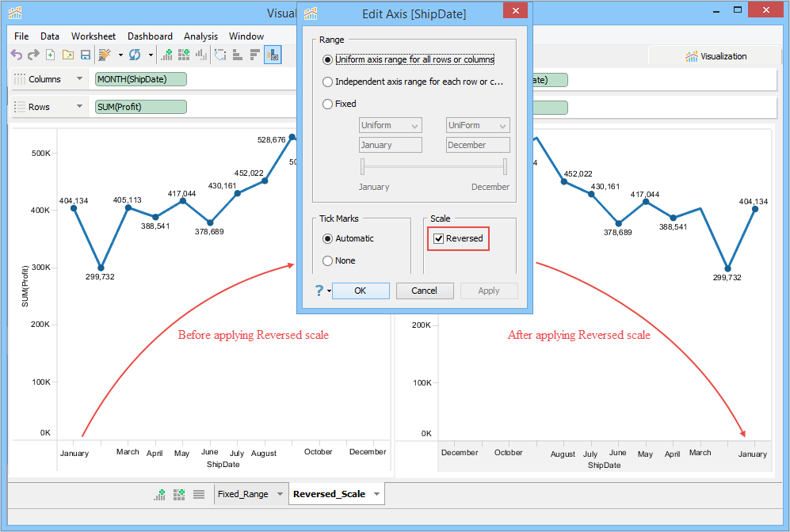Click the December end value field
The image size is (790, 532).
[478, 145]
